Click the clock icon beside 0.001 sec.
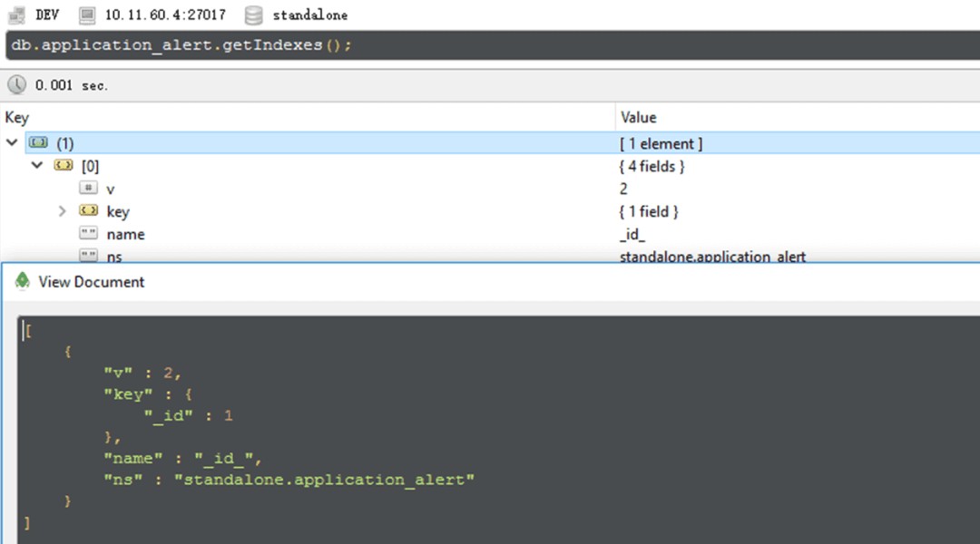 [x=16, y=84]
